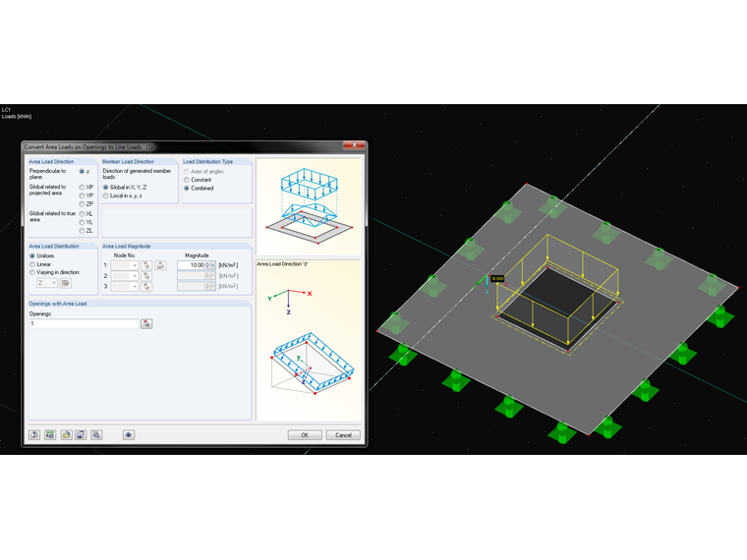Click the Openings input field

point(84,324)
